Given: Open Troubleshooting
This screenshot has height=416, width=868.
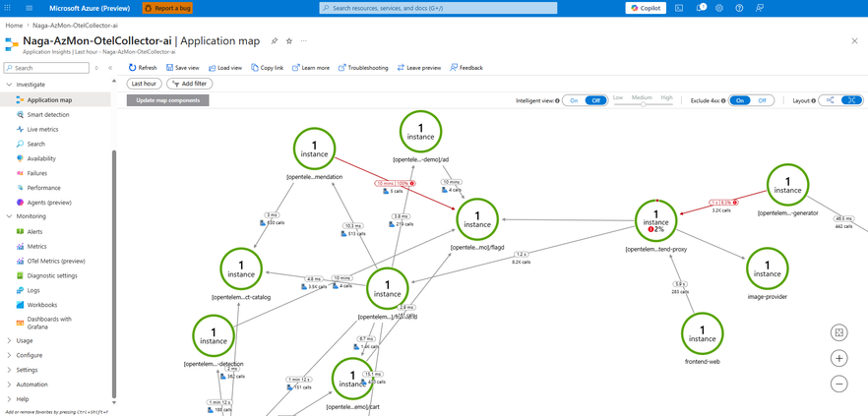Looking at the screenshot, I should coord(363,68).
